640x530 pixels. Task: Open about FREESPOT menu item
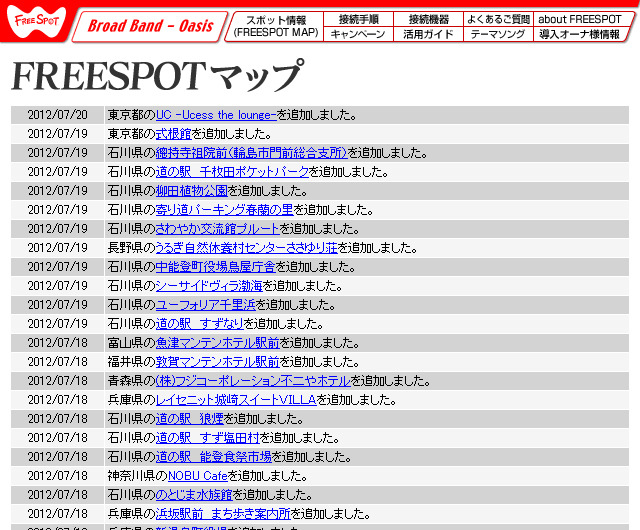pyautogui.click(x=580, y=19)
